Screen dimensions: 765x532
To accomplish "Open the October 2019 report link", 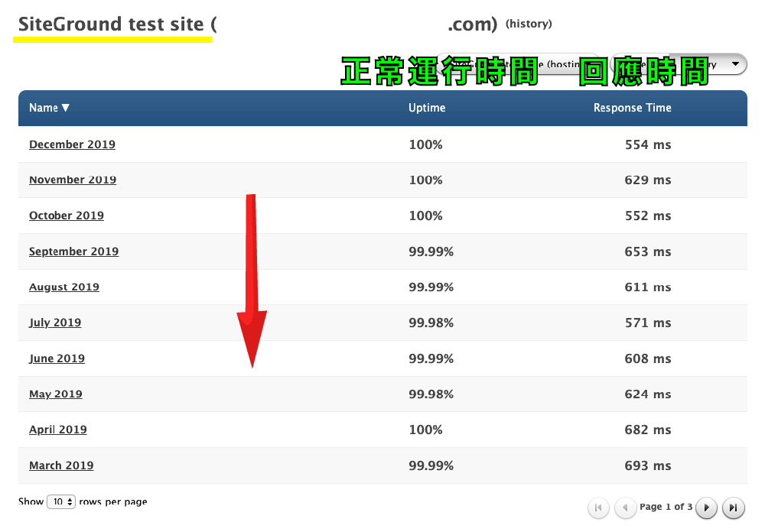I will tap(67, 216).
